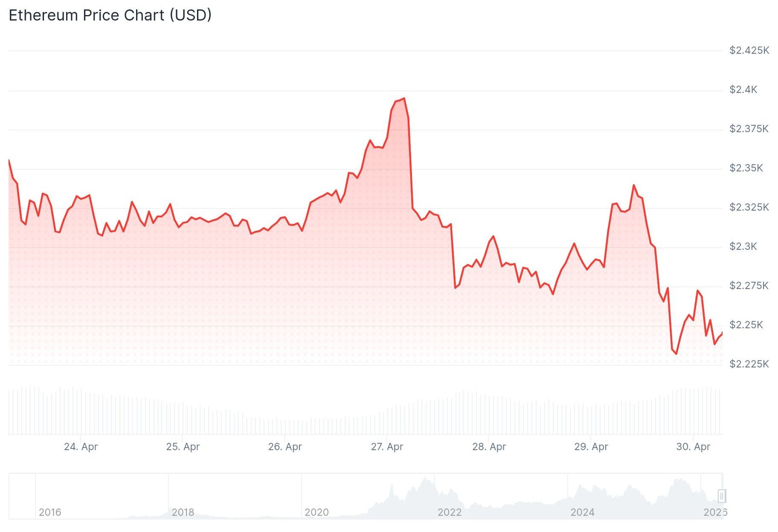
Task: Select 2020 in the navigator timeline
Action: coord(317,512)
